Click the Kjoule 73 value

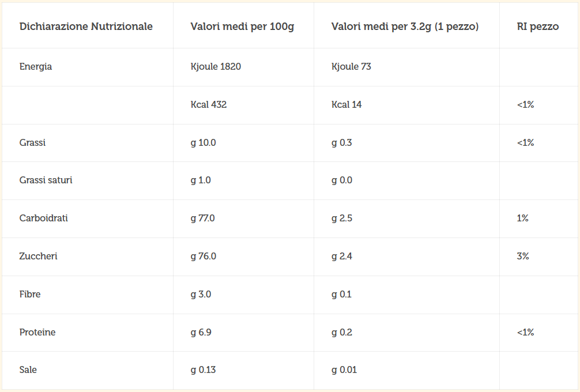[351, 66]
